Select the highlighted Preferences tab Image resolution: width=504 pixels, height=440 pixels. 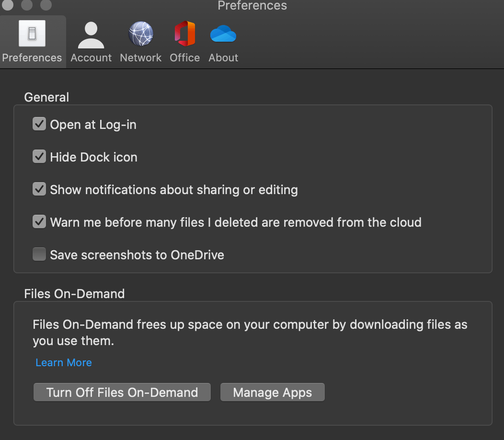[x=32, y=41]
